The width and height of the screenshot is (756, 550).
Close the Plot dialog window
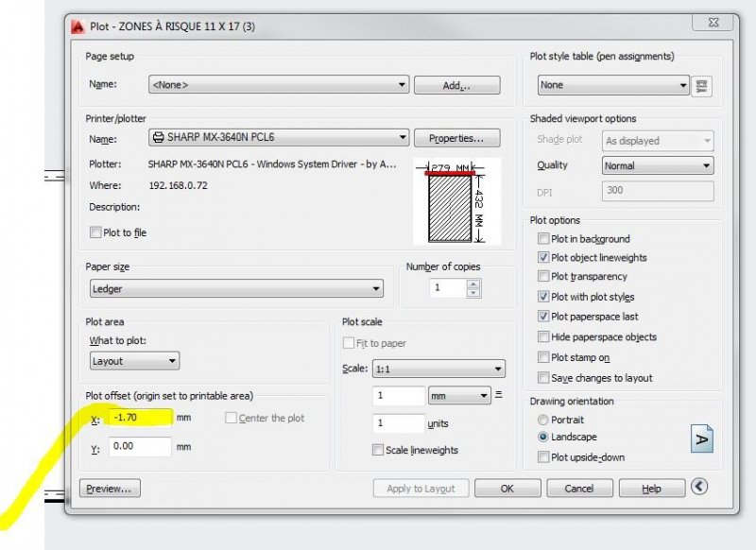[x=713, y=22]
